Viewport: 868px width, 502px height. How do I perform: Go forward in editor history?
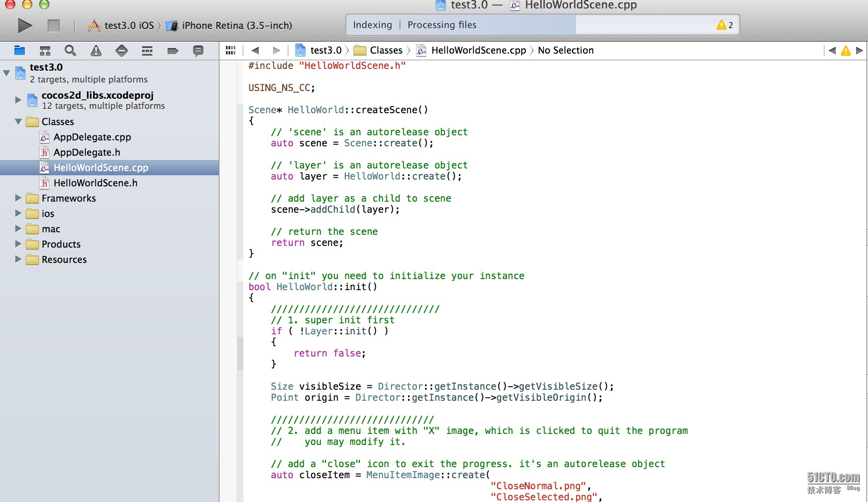(x=277, y=50)
